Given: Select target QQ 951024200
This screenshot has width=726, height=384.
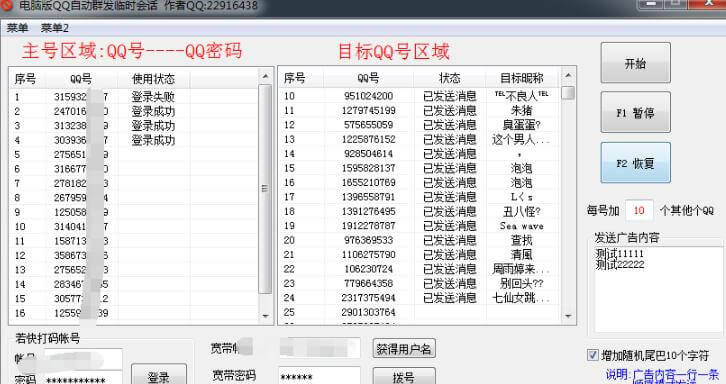Looking at the screenshot, I should point(369,96).
